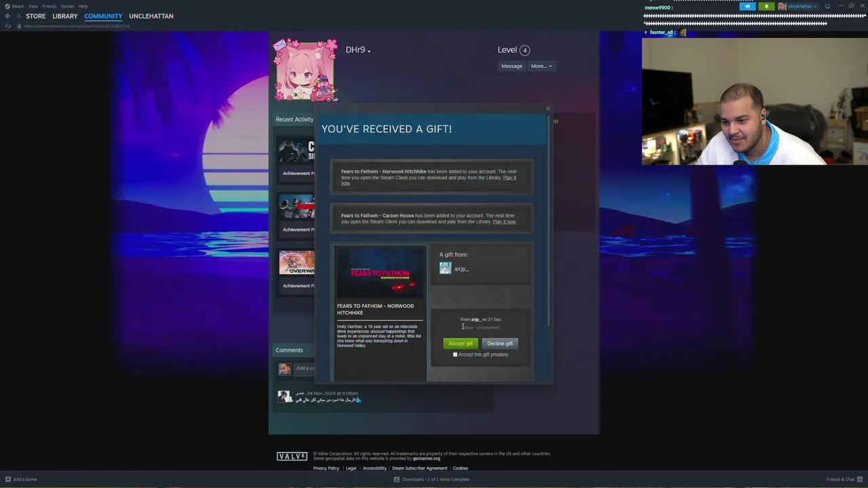
Task: Click the FEARS TO FATHOM - NORWOOD HITCHHIKE title
Action: coord(375,309)
